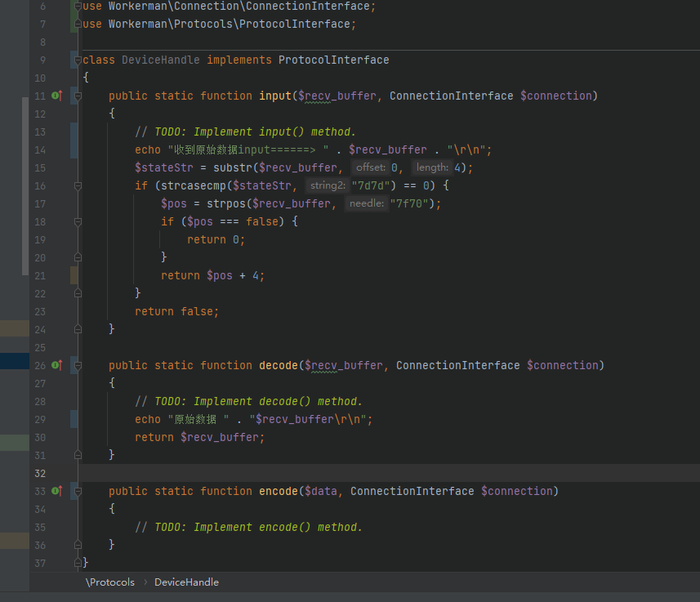Click 'return false;' on line 23

(176, 311)
